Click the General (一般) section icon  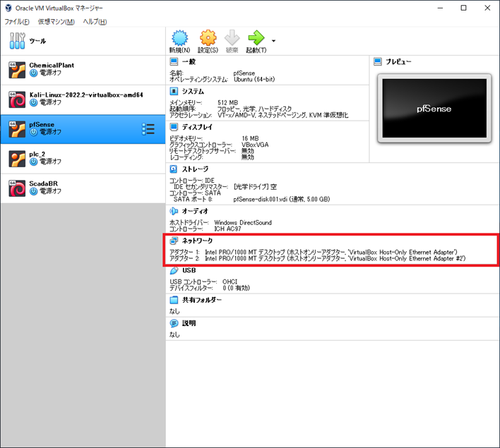tap(174, 61)
